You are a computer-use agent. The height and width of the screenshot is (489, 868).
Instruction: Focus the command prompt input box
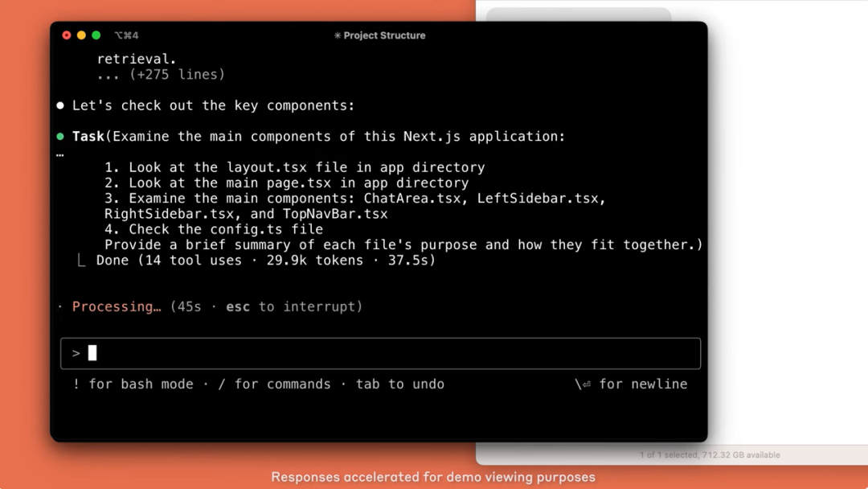pyautogui.click(x=386, y=353)
